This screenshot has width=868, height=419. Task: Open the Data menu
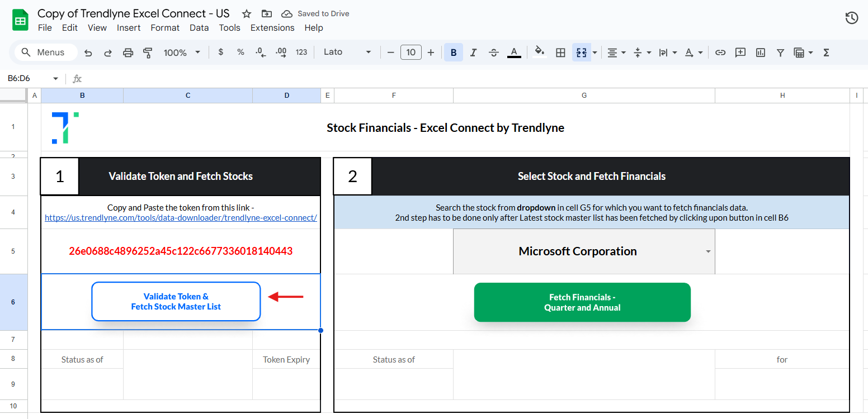click(199, 28)
